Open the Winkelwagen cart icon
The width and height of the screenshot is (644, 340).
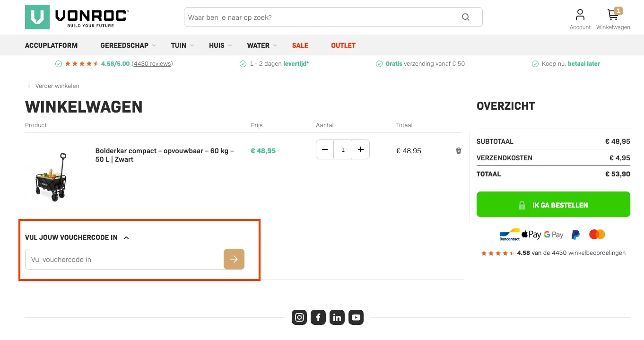click(x=613, y=19)
